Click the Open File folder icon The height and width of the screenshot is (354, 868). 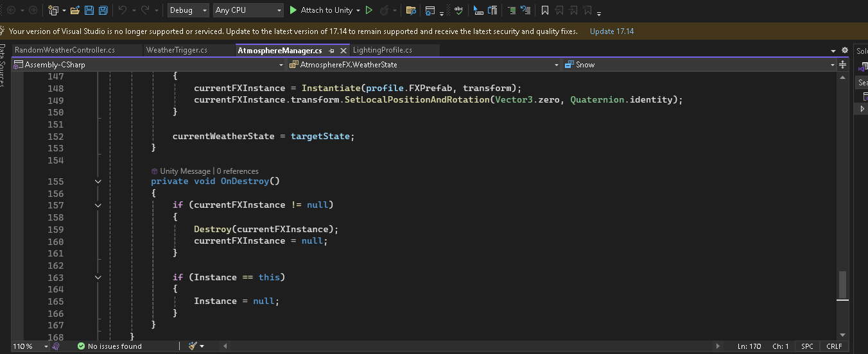click(75, 10)
